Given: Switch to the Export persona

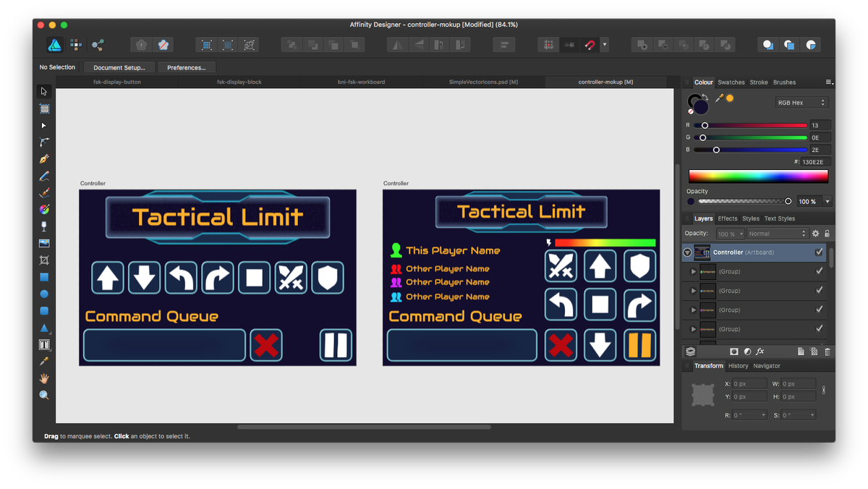Looking at the screenshot, I should tap(98, 46).
